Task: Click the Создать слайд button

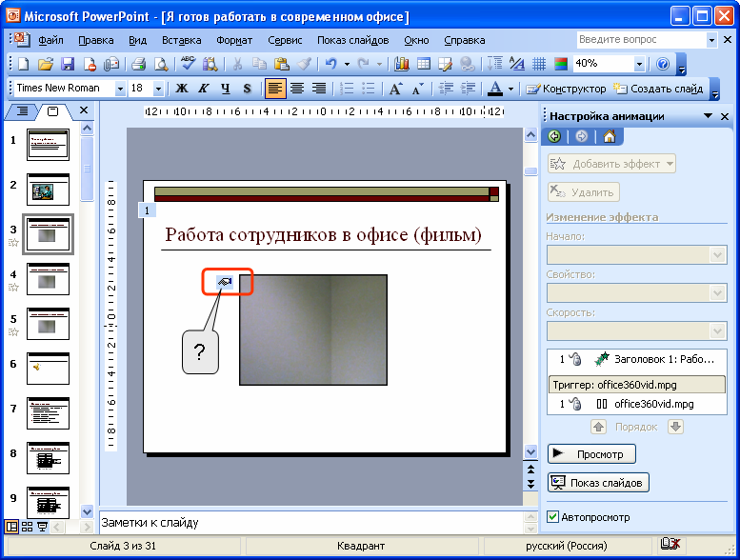Action: click(x=658, y=89)
